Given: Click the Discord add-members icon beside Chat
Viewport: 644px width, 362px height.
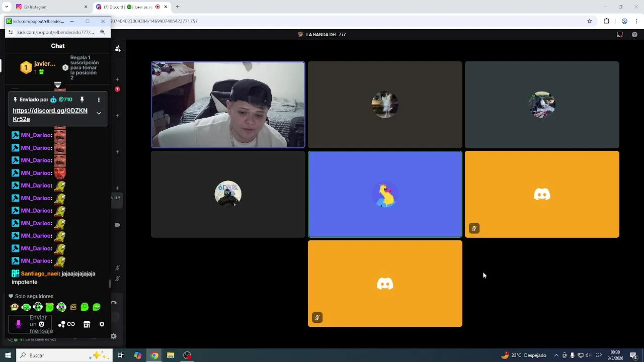Looking at the screenshot, I should click(x=118, y=48).
